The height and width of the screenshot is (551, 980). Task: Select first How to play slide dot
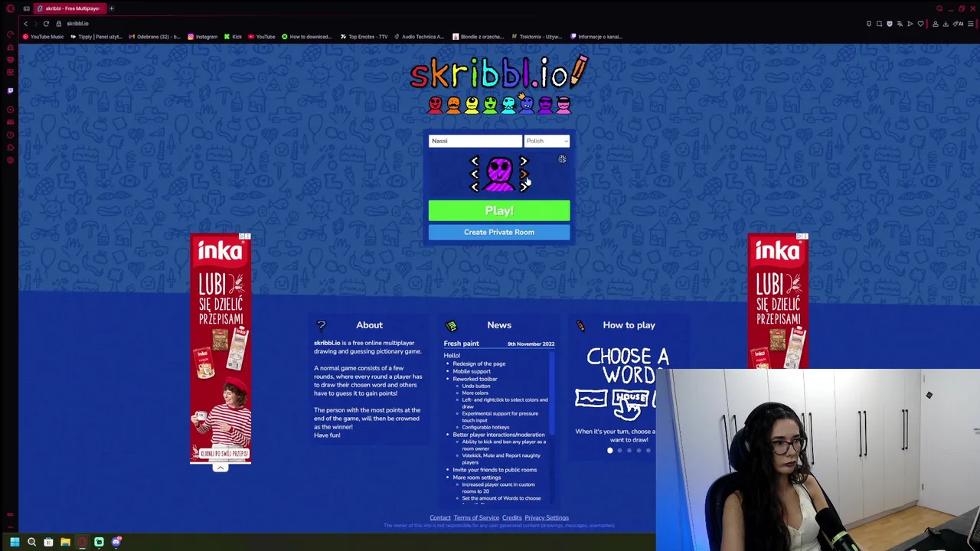click(610, 451)
